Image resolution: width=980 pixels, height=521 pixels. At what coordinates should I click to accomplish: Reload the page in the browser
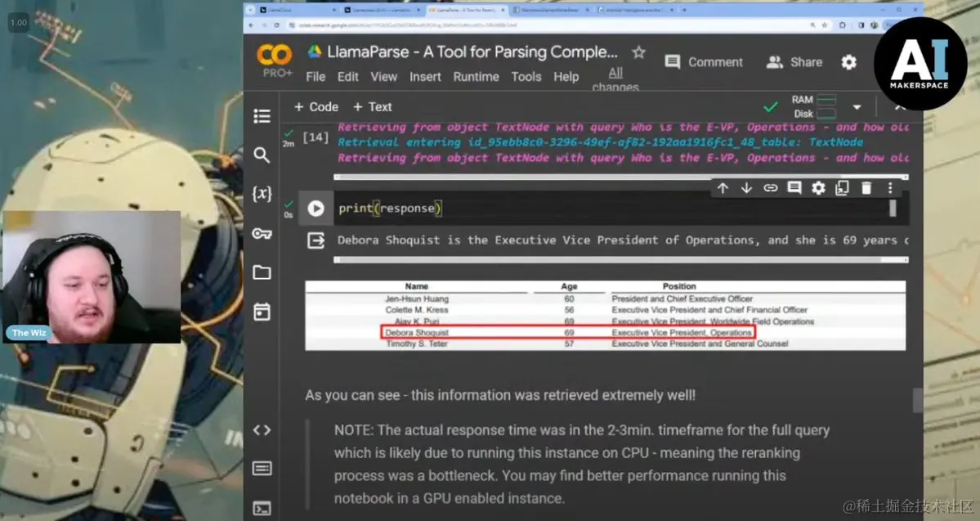point(276,25)
